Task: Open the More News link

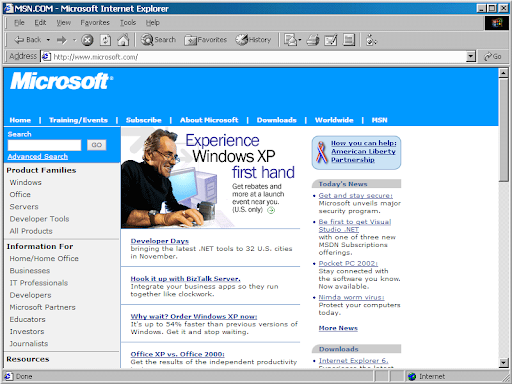Action: coord(338,328)
